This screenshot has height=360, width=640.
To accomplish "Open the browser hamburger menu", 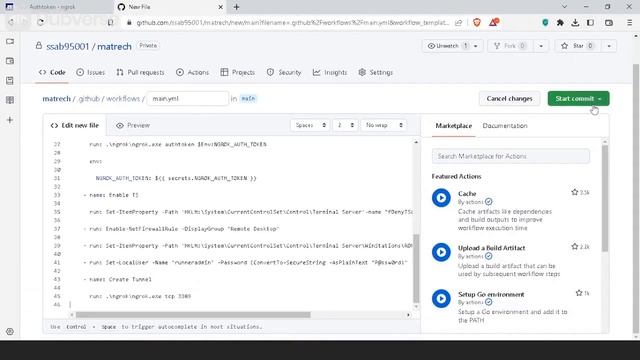I will 629,23.
